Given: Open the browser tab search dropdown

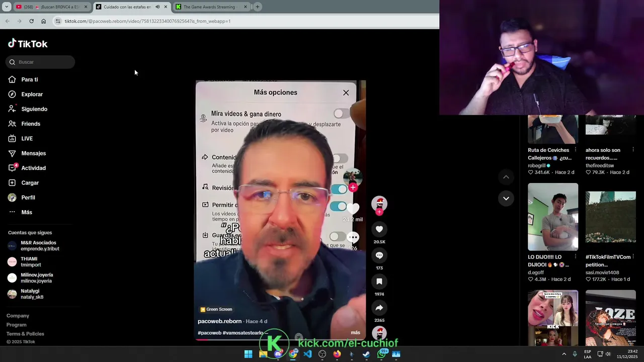Looking at the screenshot, I should [7, 7].
